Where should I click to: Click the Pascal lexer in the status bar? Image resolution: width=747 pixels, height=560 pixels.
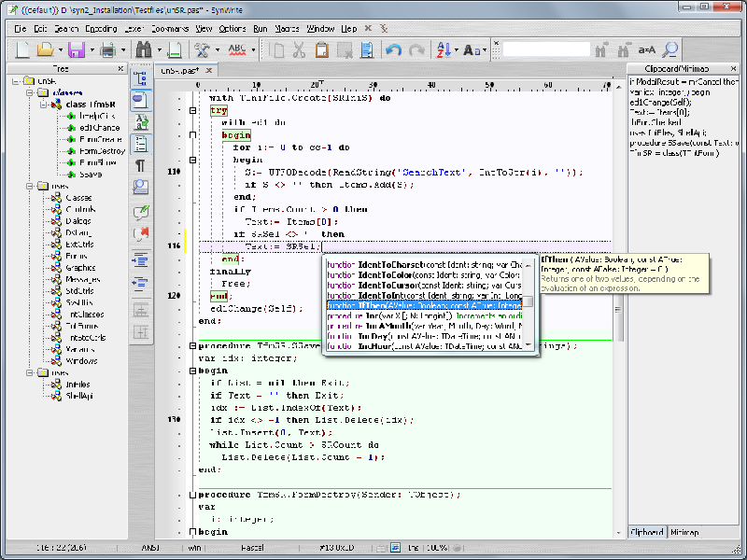point(252,548)
